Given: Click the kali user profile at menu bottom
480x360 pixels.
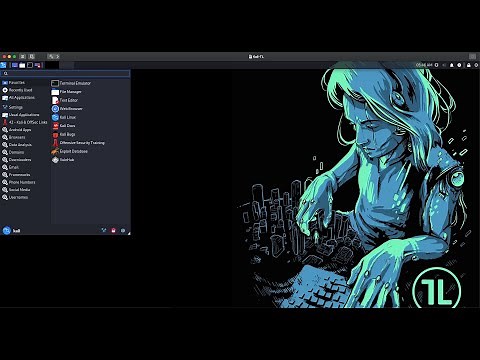Looking at the screenshot, I should click(x=11, y=230).
